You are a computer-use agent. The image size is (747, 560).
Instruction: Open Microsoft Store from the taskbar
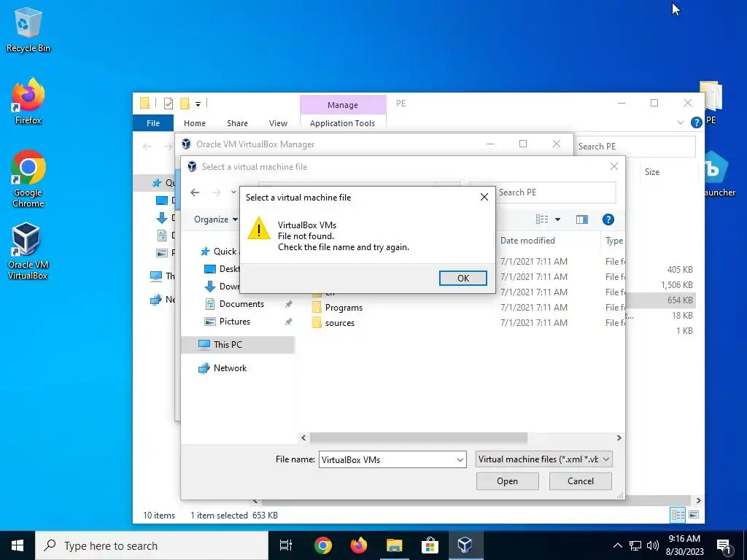[x=429, y=545]
